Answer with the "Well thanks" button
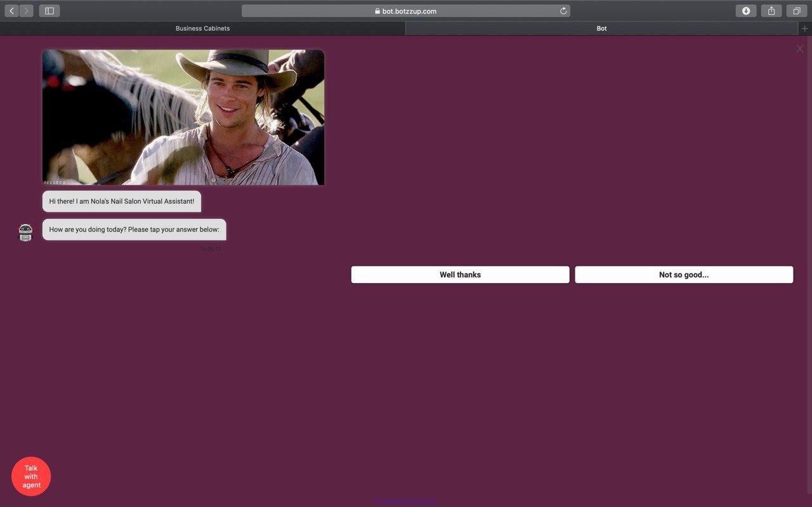Screen dimensions: 812x507 [x=460, y=275]
